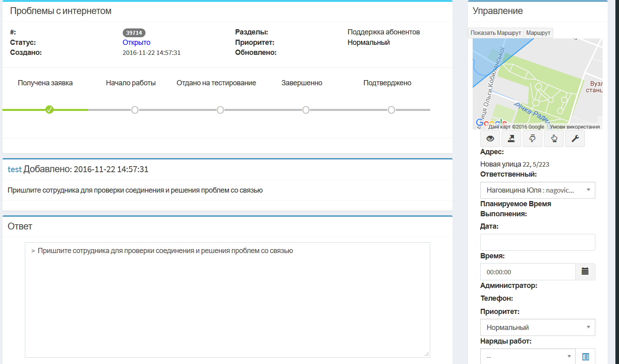Click the eye icon below the map
619x364 pixels.
click(490, 139)
